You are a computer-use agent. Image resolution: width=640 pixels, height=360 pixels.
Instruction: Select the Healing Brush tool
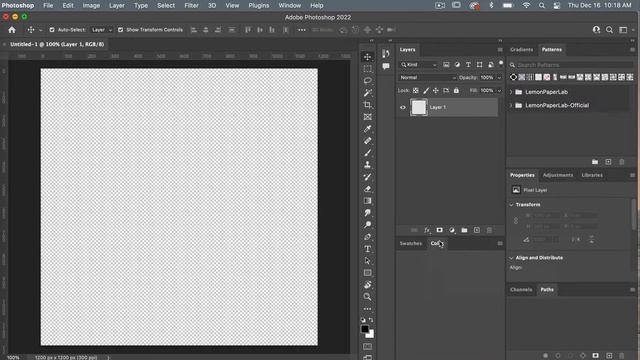click(367, 141)
